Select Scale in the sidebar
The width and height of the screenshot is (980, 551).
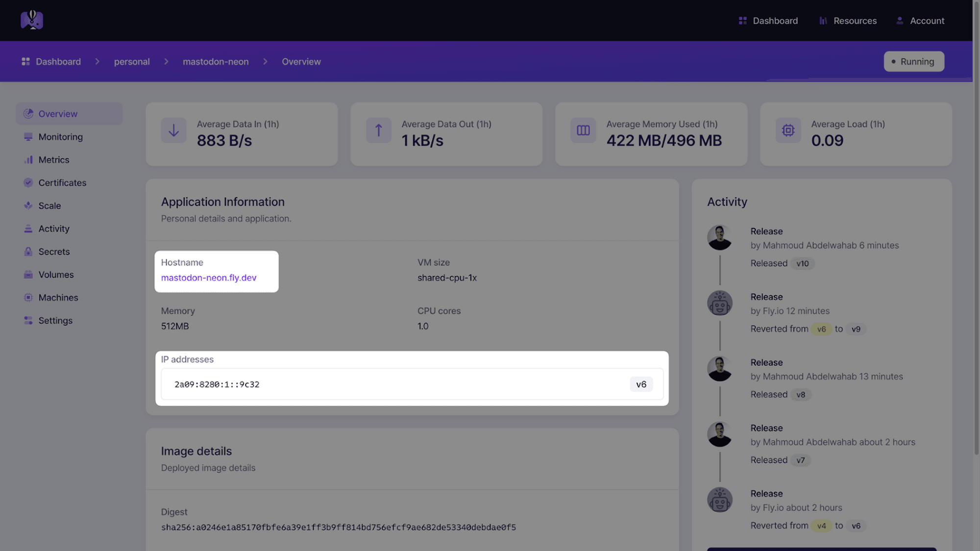point(49,206)
